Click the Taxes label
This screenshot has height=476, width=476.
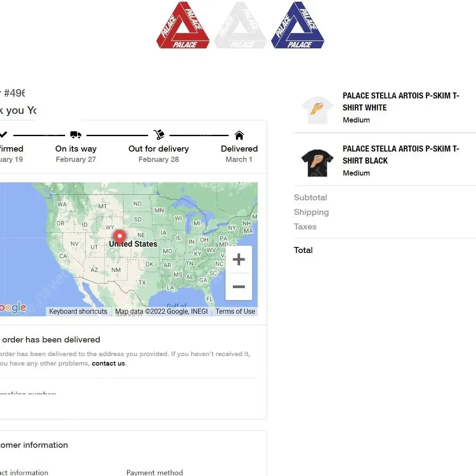coord(305,227)
